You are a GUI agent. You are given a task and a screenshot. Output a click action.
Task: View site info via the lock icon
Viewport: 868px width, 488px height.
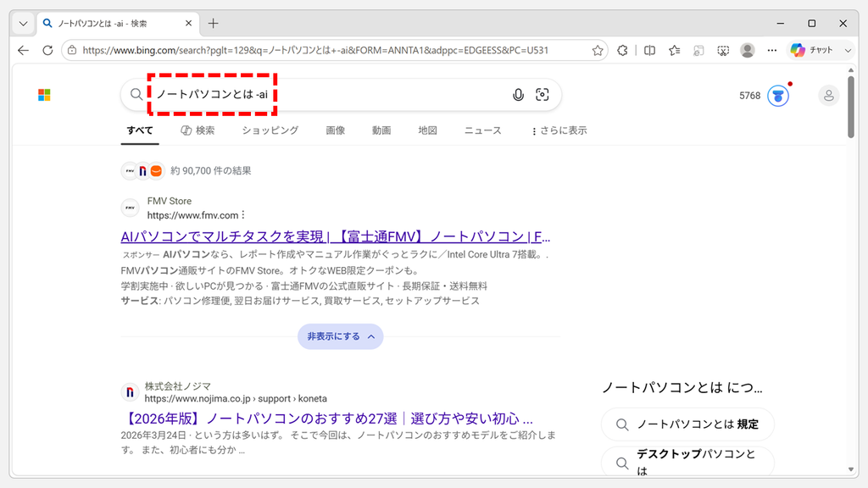(x=72, y=50)
